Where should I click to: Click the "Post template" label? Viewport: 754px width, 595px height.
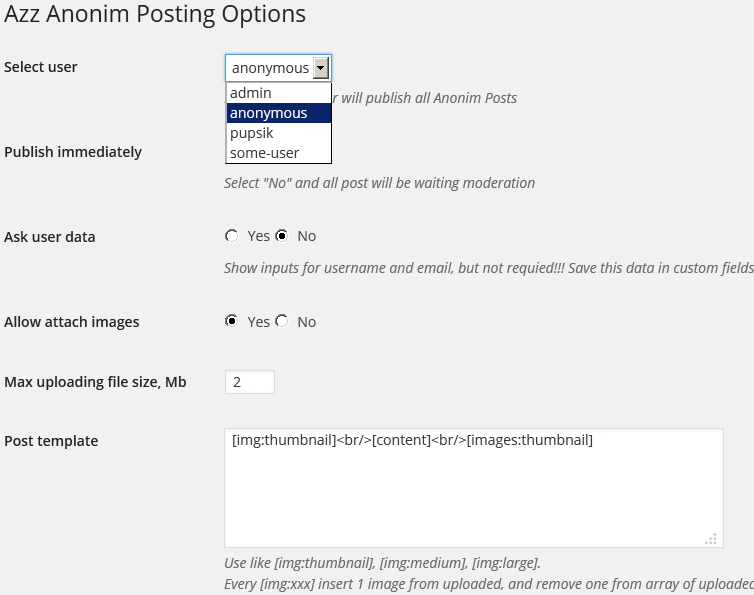(x=51, y=441)
